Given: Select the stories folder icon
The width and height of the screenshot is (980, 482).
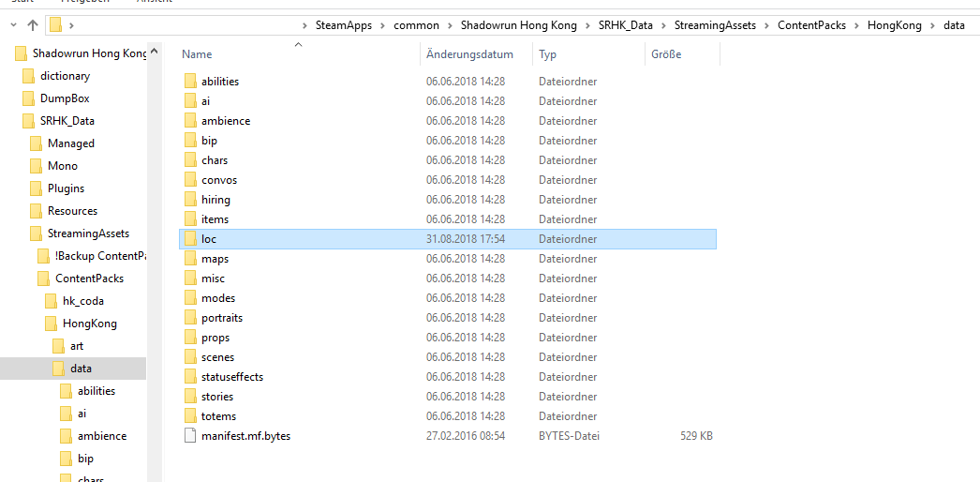Looking at the screenshot, I should [190, 397].
